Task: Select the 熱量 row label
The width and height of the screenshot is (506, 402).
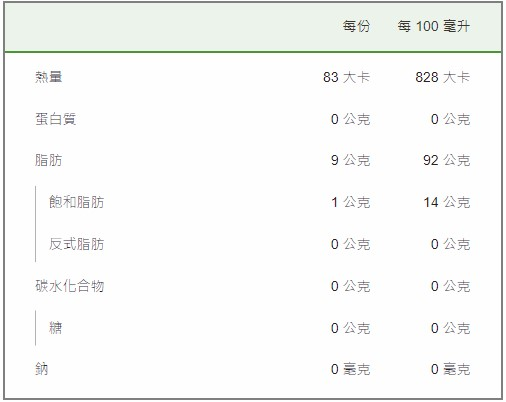Action: coord(49,77)
